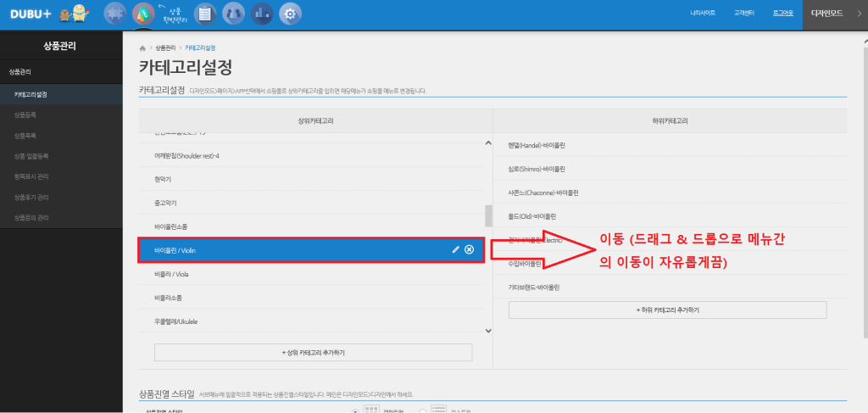Image resolution: width=868 pixels, height=413 pixels.
Task: Open 상품목록 in sidebar
Action: point(61,136)
